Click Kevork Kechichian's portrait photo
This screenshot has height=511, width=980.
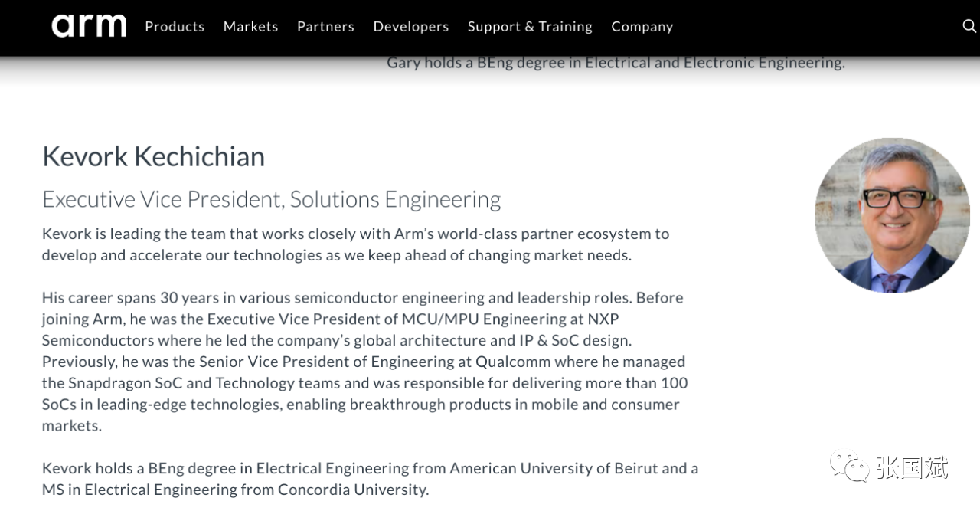click(x=892, y=215)
